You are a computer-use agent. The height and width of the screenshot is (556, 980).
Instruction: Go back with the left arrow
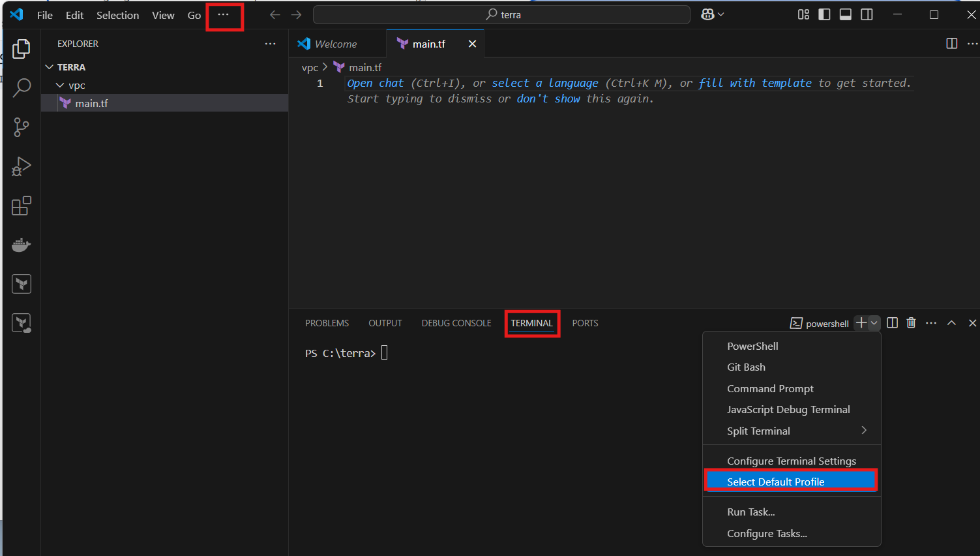(x=275, y=14)
